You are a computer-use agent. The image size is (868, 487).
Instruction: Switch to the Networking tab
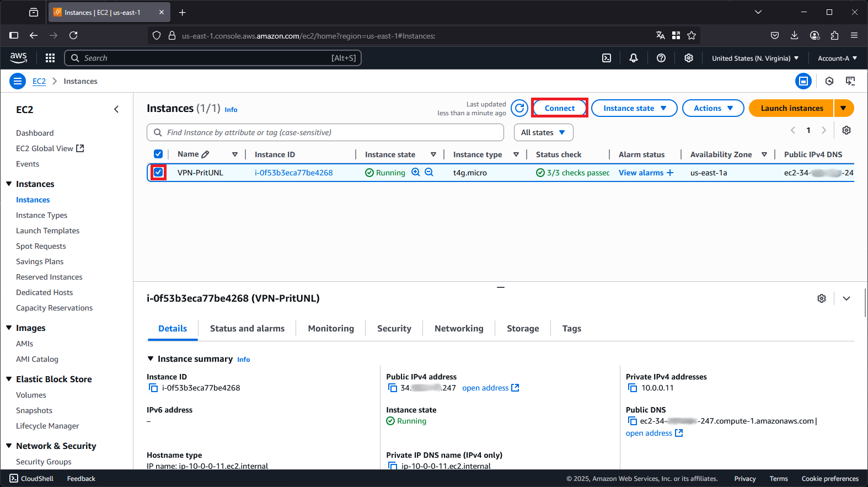tap(459, 328)
